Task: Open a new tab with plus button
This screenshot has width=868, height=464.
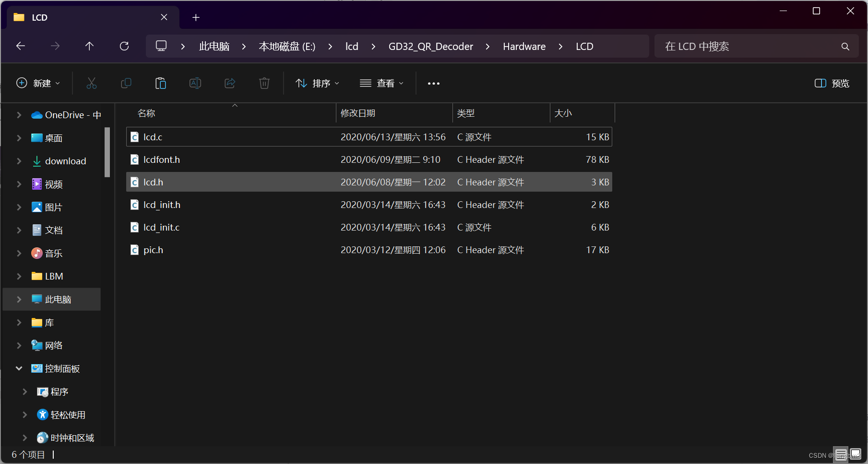Action: 196,18
